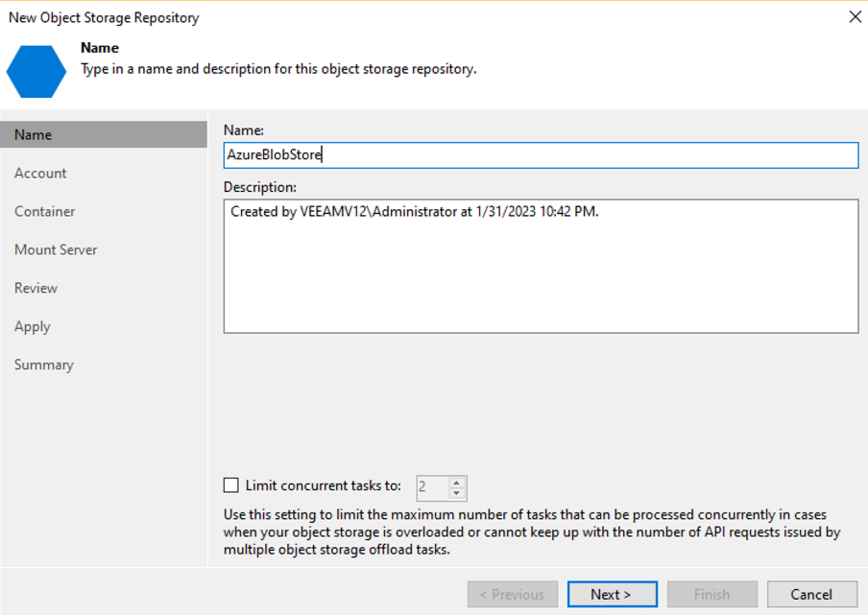Increase concurrent tasks with the up arrow
Screen dimensions: 868x615
[457, 482]
